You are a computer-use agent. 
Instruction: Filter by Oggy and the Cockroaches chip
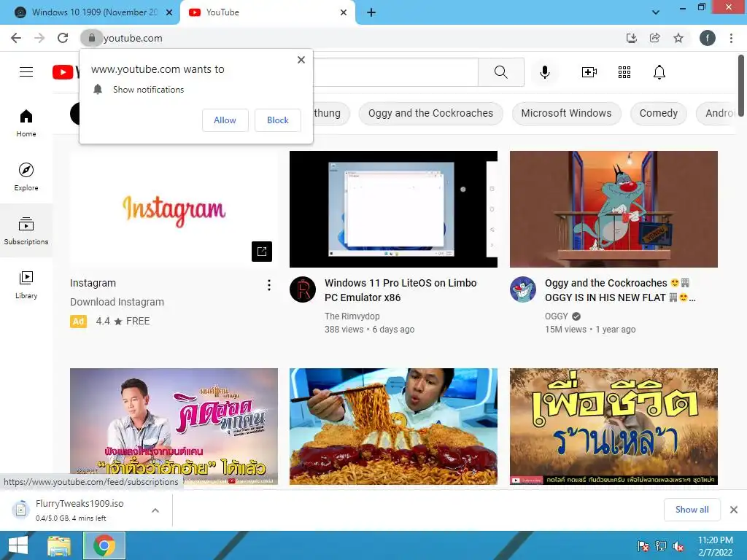430,113
